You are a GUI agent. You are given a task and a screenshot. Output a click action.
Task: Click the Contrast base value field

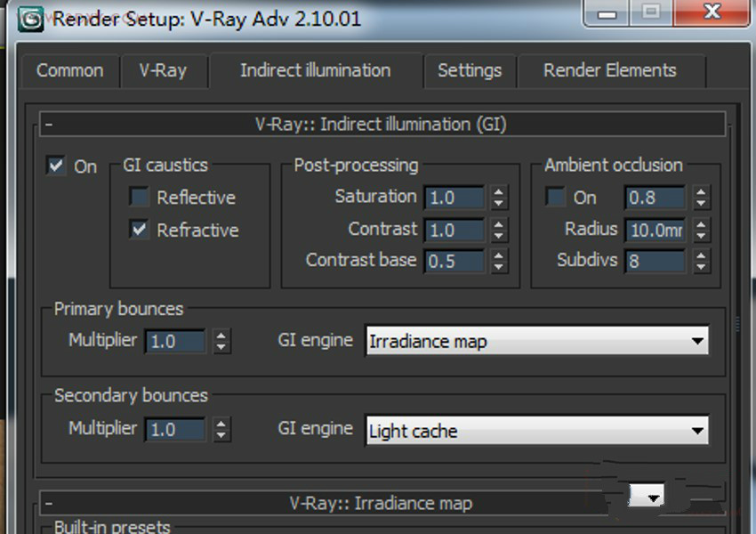[454, 261]
